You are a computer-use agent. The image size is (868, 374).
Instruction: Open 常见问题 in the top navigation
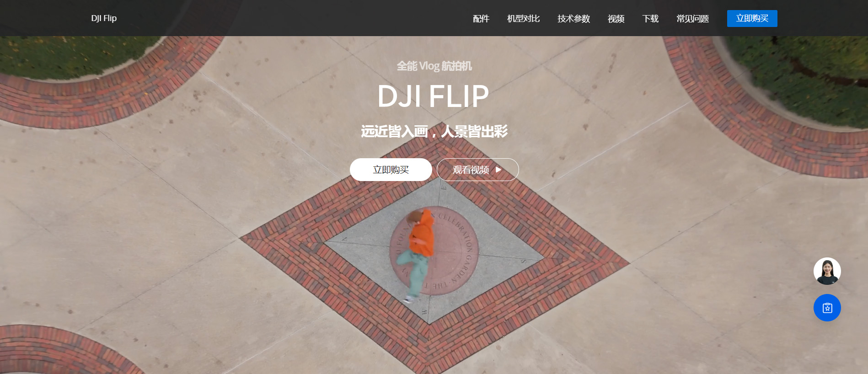click(693, 19)
